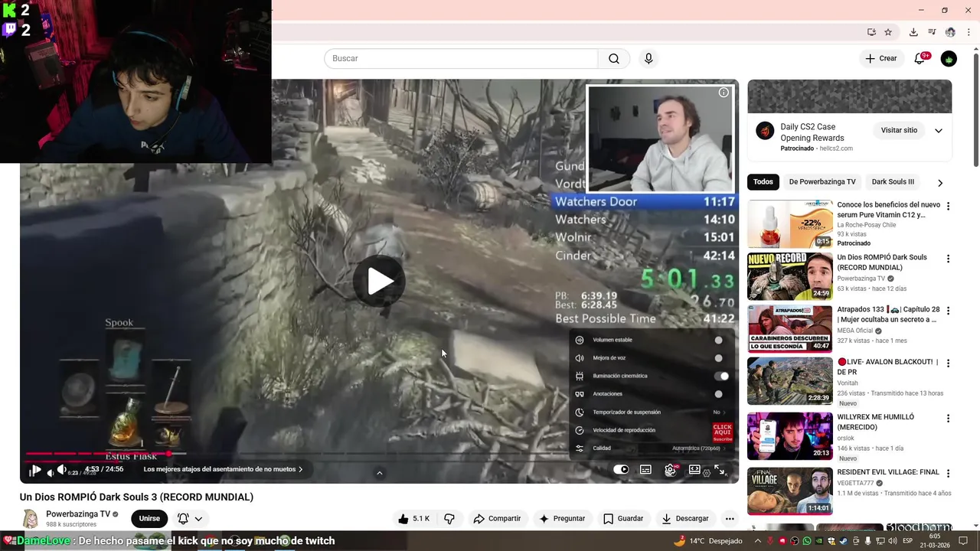The height and width of the screenshot is (551, 980).
Task: Install app icon in the address bar
Action: 871,32
